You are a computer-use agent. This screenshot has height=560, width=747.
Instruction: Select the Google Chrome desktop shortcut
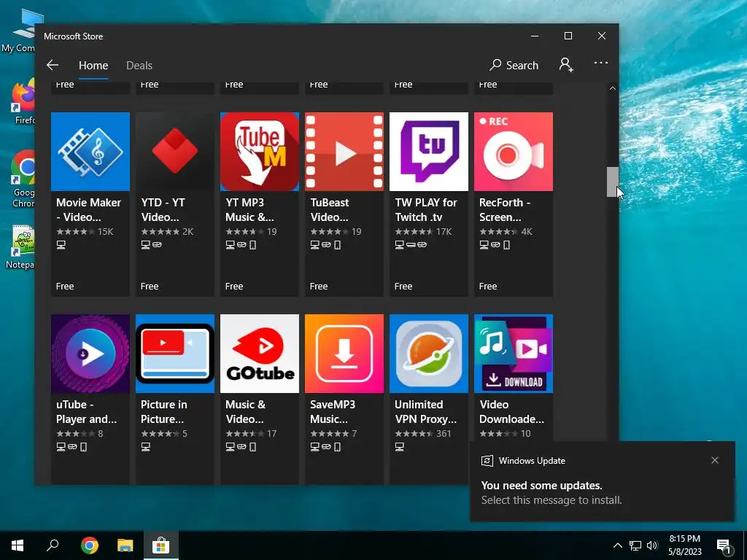pyautogui.click(x=23, y=179)
